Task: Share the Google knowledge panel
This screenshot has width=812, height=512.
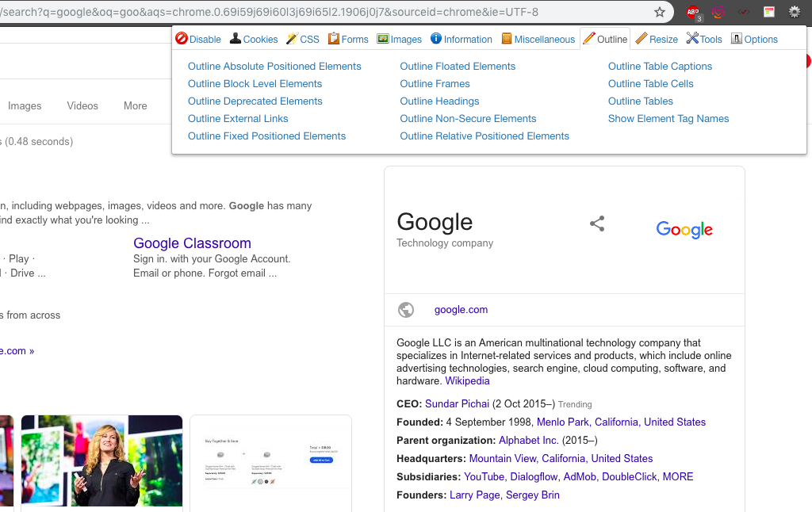Action: [x=597, y=224]
